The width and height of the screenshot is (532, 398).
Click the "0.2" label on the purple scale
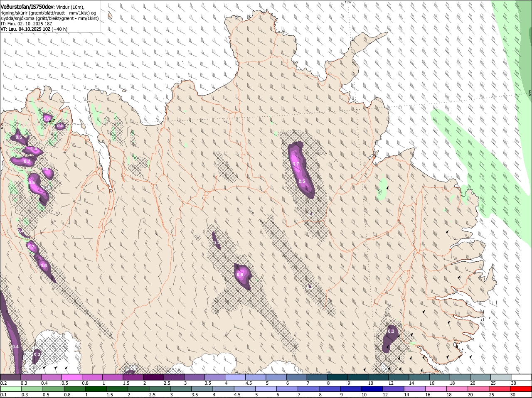(x=4, y=383)
